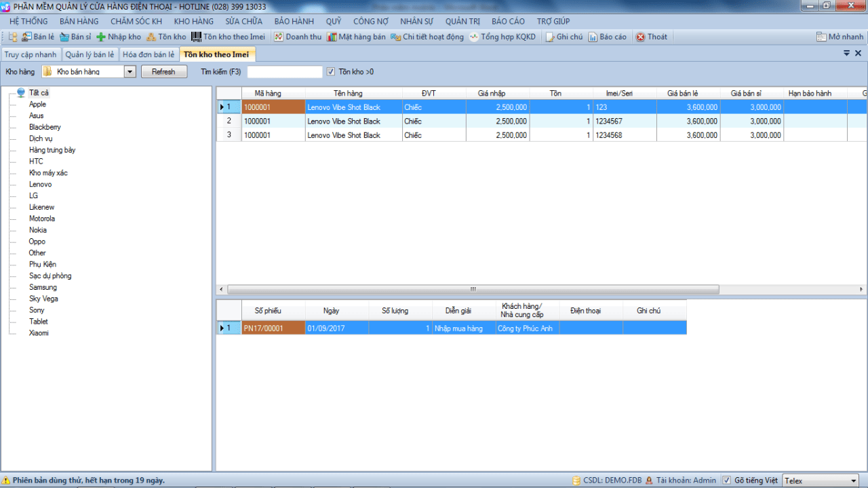Click the Mặt hàng bán icon

coord(332,37)
